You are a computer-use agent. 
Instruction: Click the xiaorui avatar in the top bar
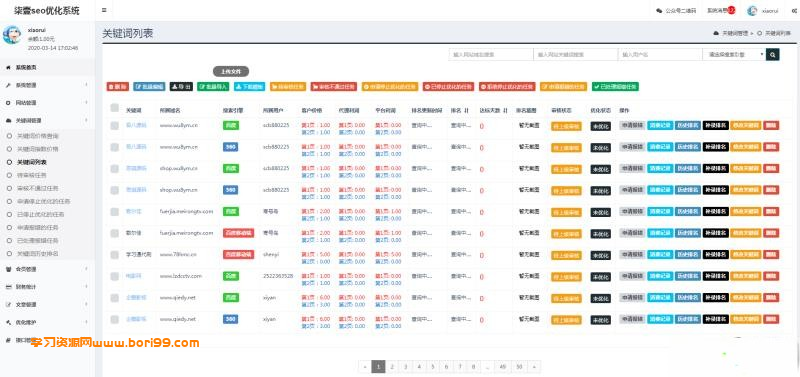pyautogui.click(x=752, y=11)
